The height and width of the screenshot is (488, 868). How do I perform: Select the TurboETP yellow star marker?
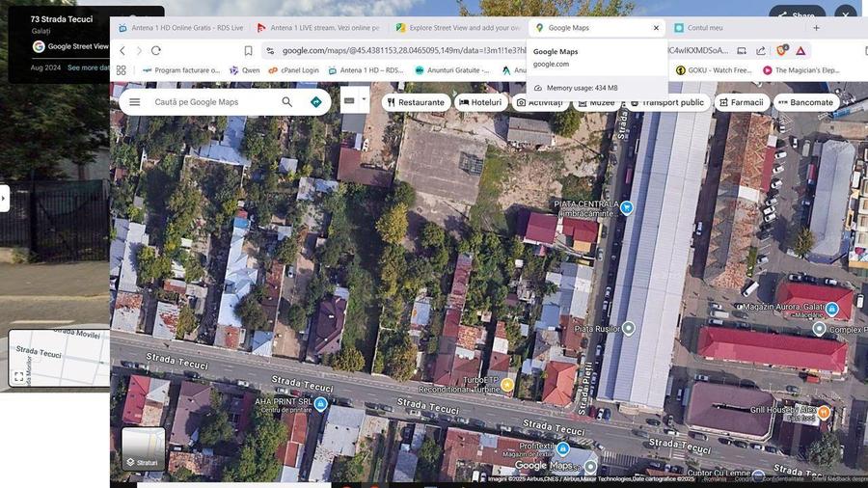(507, 384)
